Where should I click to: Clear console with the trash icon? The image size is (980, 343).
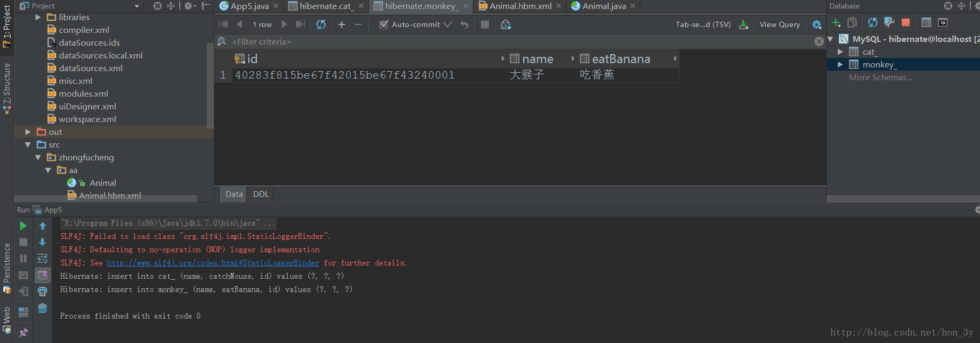click(x=42, y=308)
